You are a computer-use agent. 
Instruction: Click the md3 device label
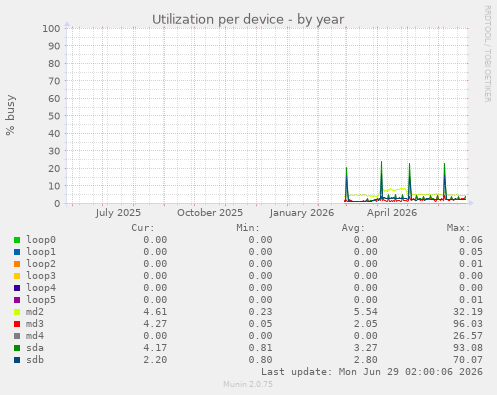pyautogui.click(x=35, y=324)
